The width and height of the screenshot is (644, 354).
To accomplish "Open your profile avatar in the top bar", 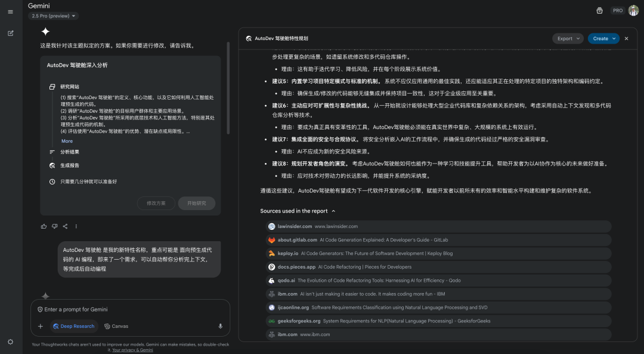I will (633, 10).
